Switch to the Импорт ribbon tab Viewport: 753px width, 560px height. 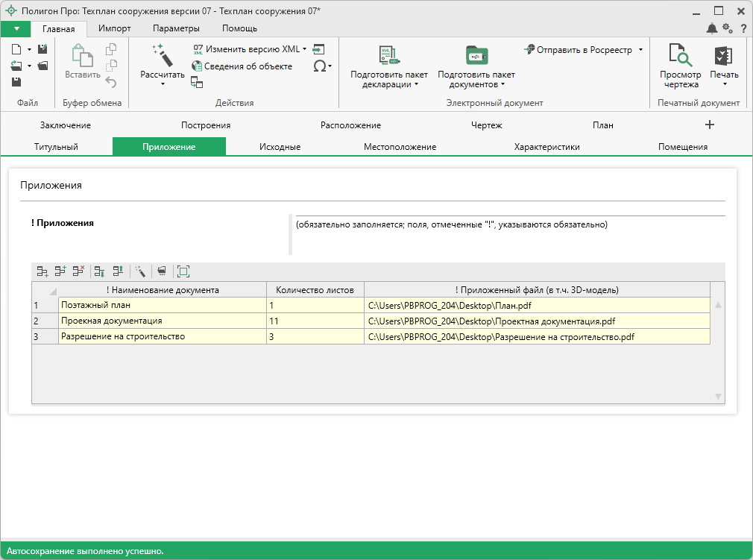[x=115, y=28]
